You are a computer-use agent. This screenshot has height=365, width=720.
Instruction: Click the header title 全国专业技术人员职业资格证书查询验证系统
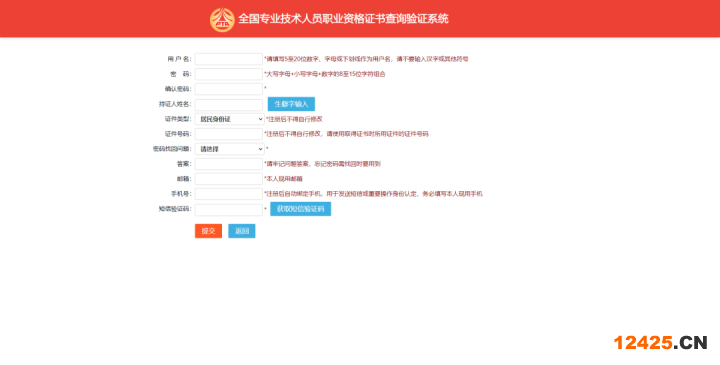point(343,19)
